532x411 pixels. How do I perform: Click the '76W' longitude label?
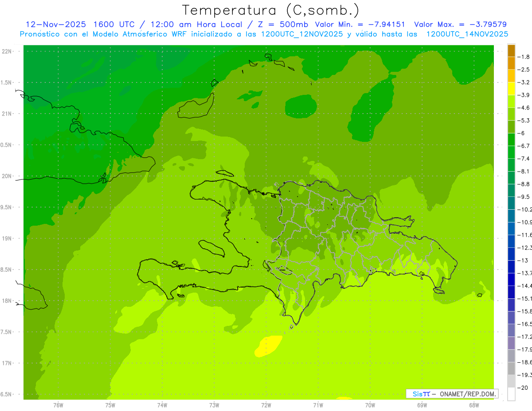pos(58,405)
